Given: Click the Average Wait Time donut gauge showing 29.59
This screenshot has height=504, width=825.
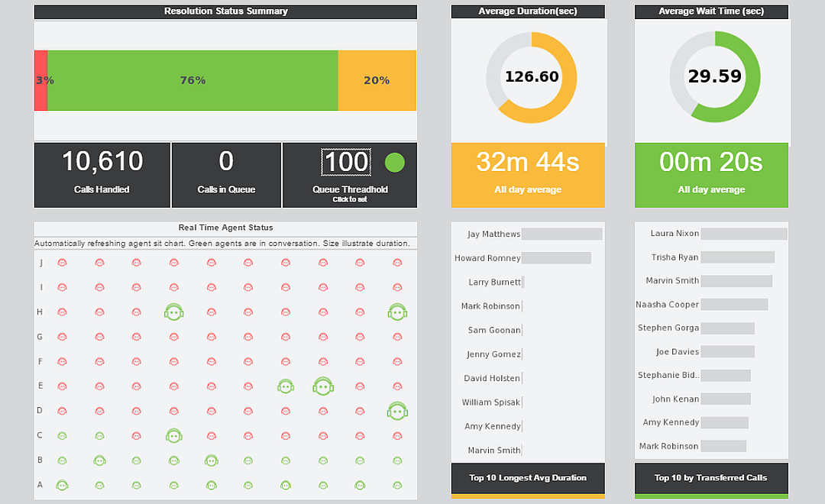Looking at the screenshot, I should pyautogui.click(x=714, y=76).
